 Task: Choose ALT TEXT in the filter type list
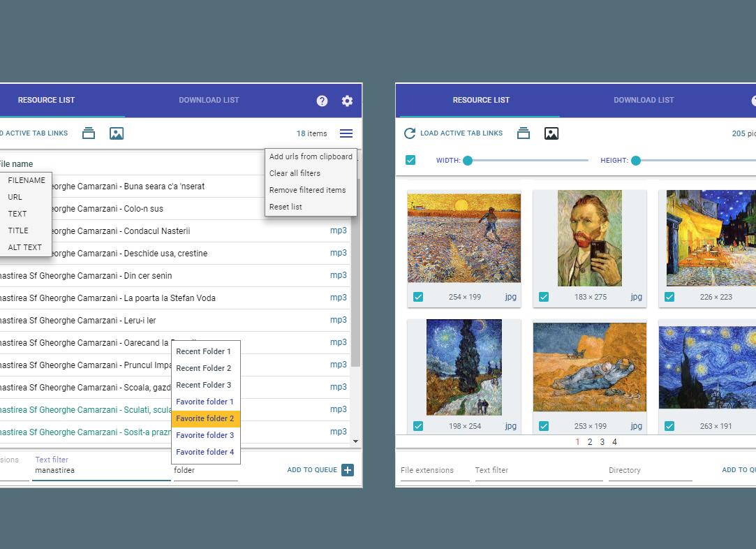26,247
